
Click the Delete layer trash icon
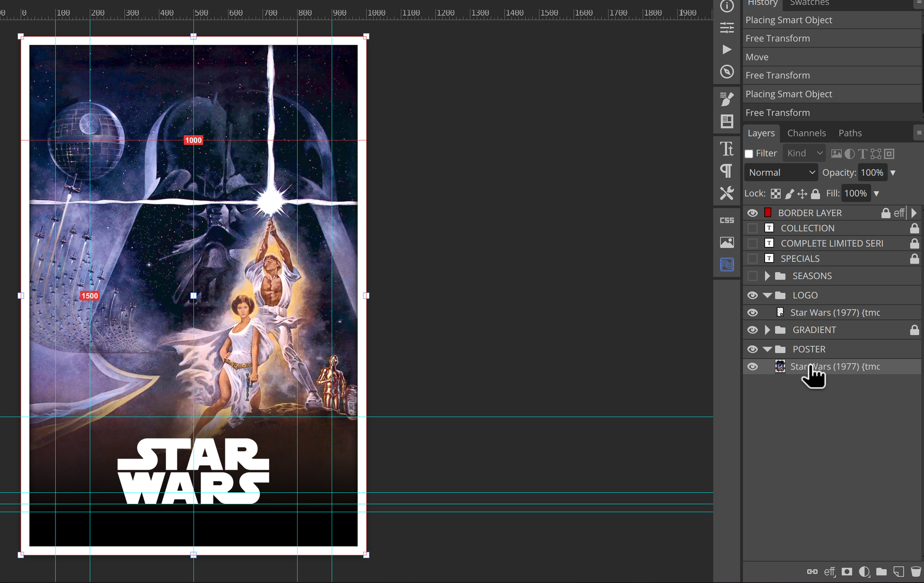point(916,572)
